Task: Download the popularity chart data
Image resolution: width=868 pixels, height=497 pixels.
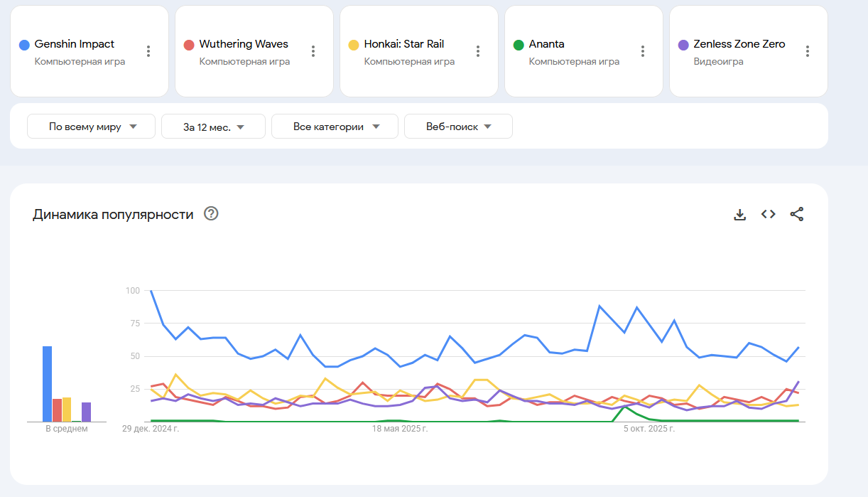Action: [739, 214]
